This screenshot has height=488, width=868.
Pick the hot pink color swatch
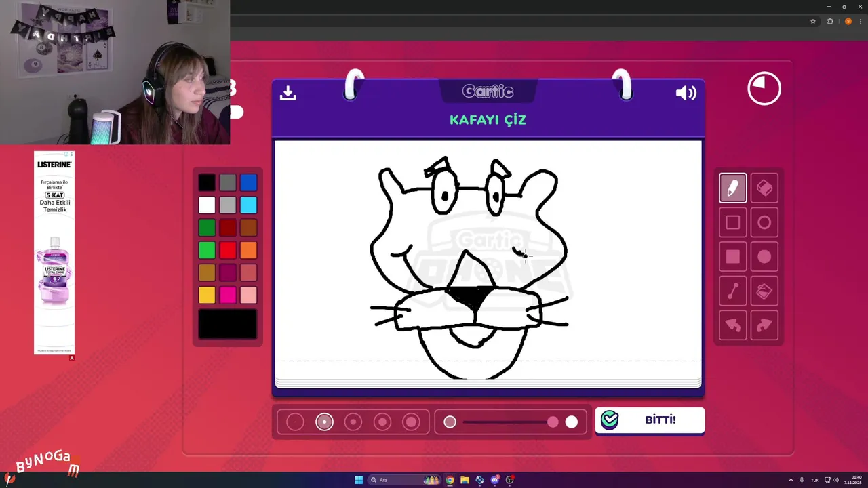pyautogui.click(x=228, y=295)
